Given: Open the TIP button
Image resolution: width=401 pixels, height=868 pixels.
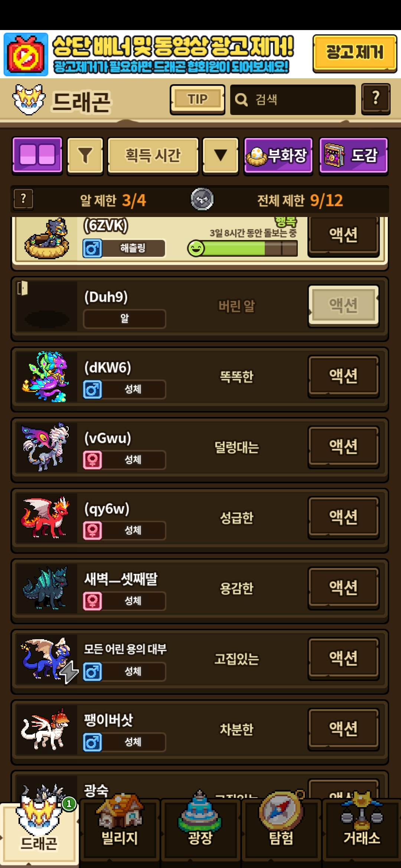Looking at the screenshot, I should point(198,99).
